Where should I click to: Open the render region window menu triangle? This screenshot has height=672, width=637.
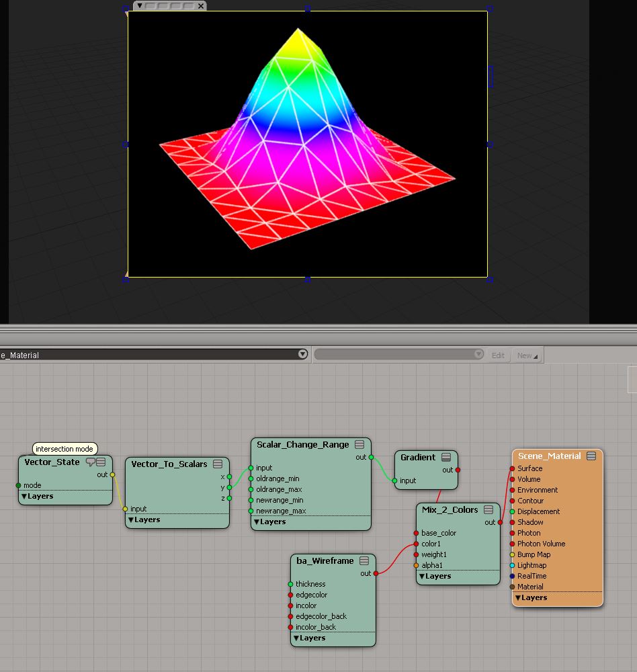[140, 5]
